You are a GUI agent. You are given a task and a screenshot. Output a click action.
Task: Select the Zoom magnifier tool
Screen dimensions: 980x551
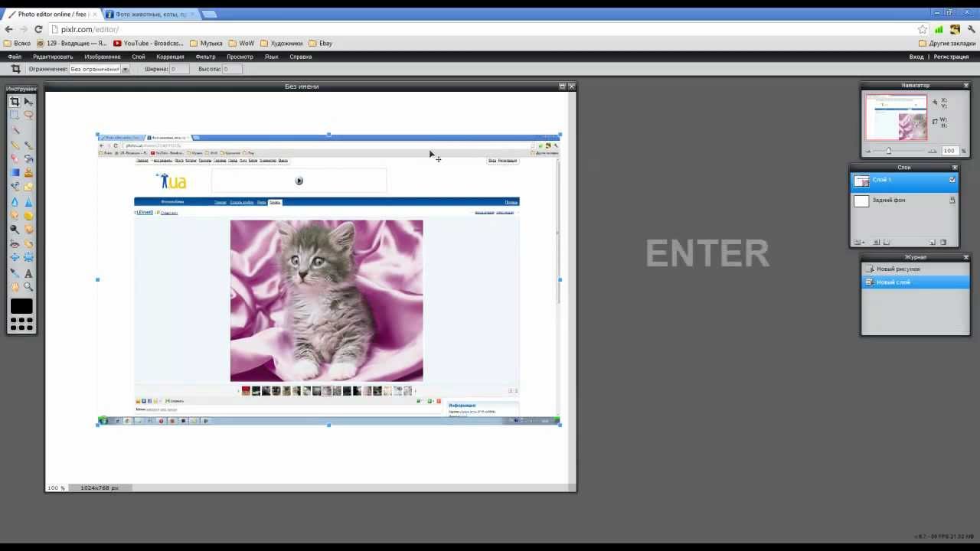click(x=28, y=286)
